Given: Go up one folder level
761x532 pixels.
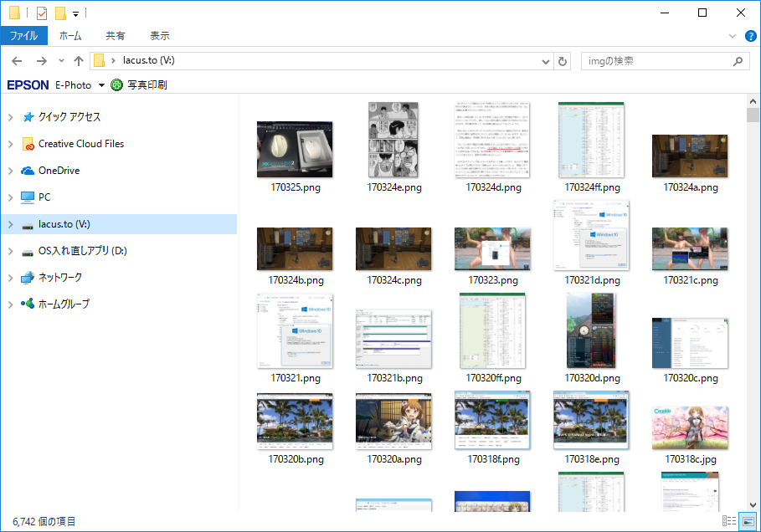Looking at the screenshot, I should [x=79, y=61].
